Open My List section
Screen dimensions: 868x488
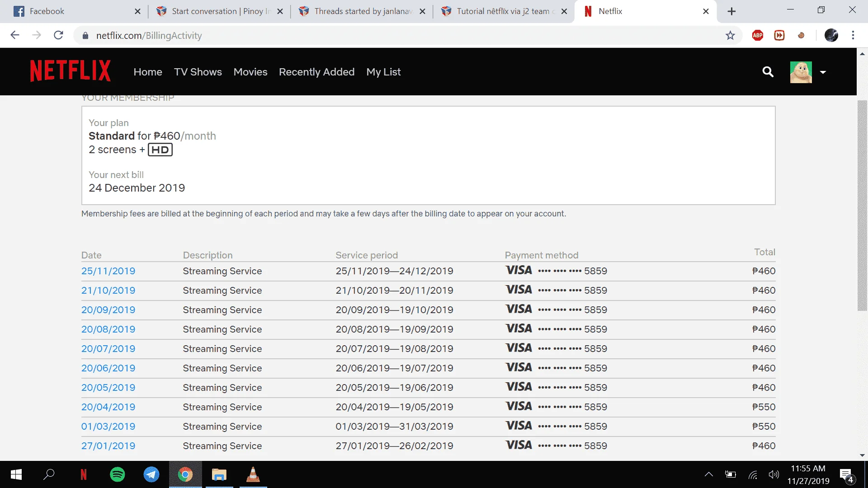tap(383, 72)
